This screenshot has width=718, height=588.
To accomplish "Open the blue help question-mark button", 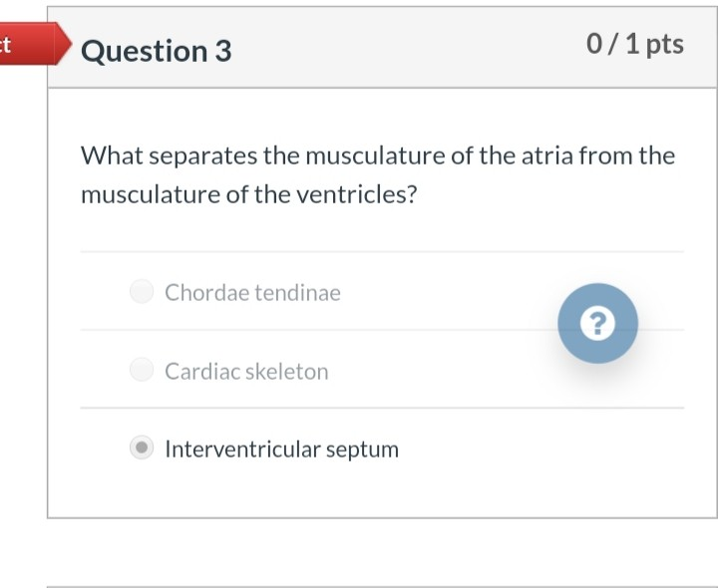I will click(x=597, y=324).
